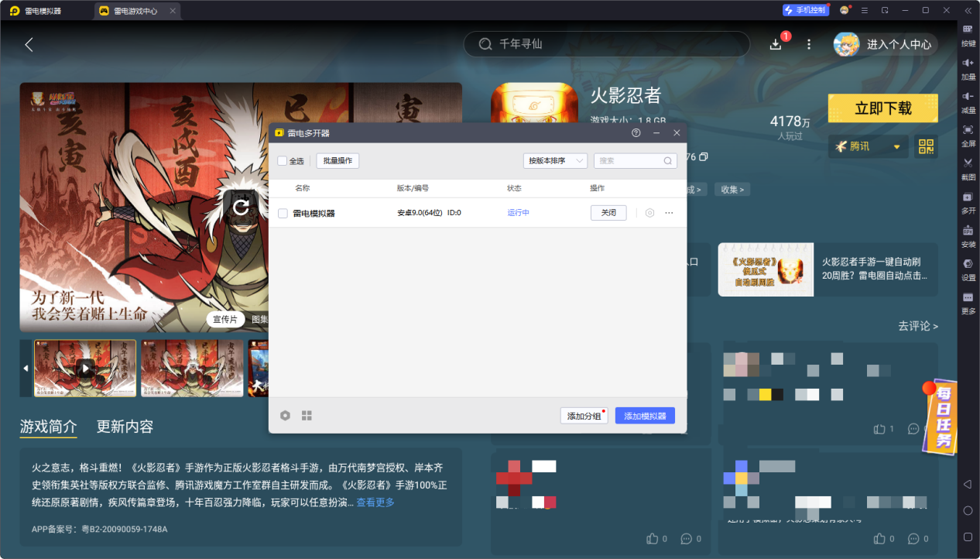980x559 pixels.
Task: Click the 千年寻仙 search box
Action: point(606,44)
